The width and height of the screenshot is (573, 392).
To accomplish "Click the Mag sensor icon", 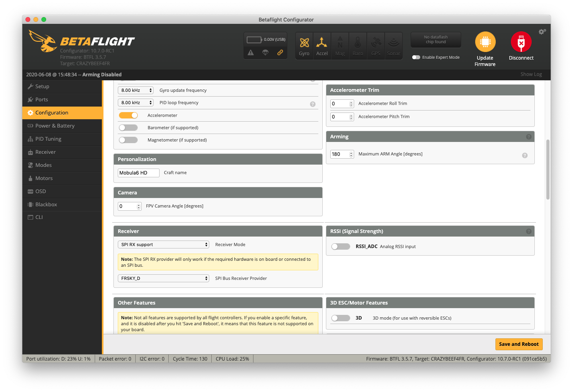I will 340,43.
